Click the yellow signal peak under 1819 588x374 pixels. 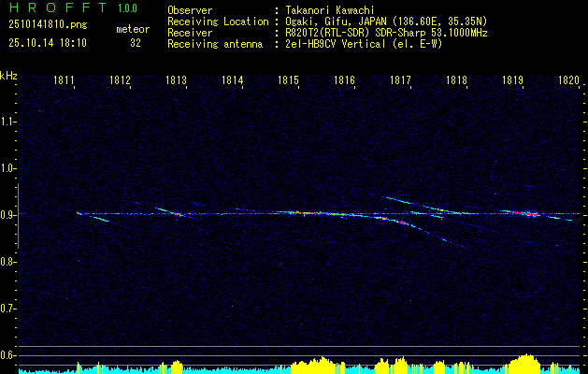click(525, 362)
